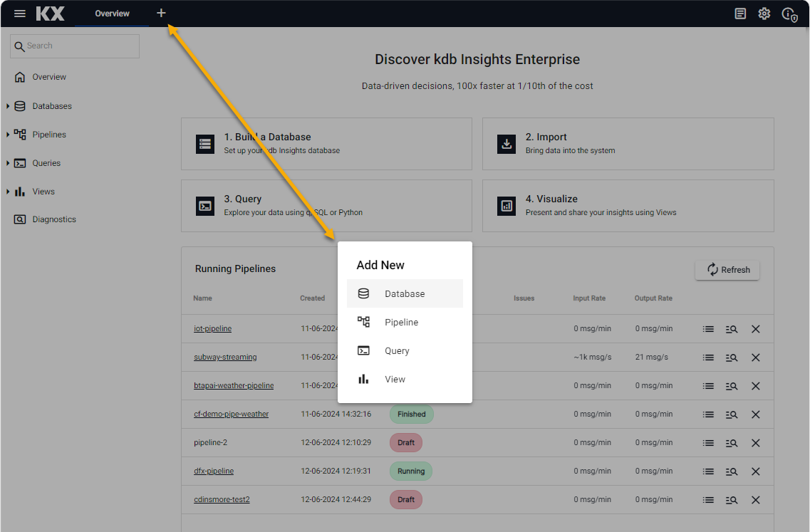View details list icon for subway-streaming
The width and height of the screenshot is (810, 532).
[x=708, y=358]
